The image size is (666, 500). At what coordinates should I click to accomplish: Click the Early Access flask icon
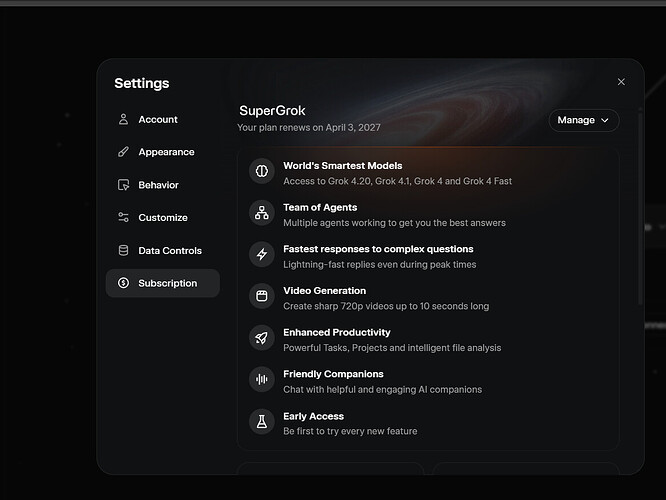262,421
